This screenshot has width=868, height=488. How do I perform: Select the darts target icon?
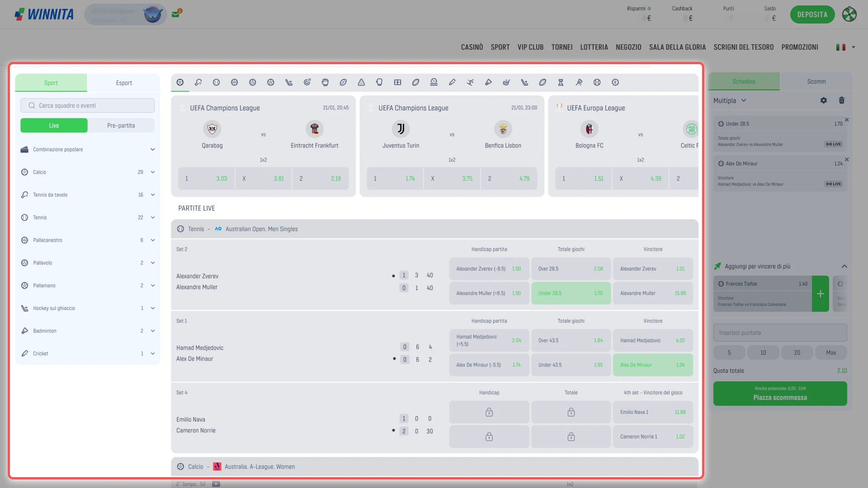[307, 82]
